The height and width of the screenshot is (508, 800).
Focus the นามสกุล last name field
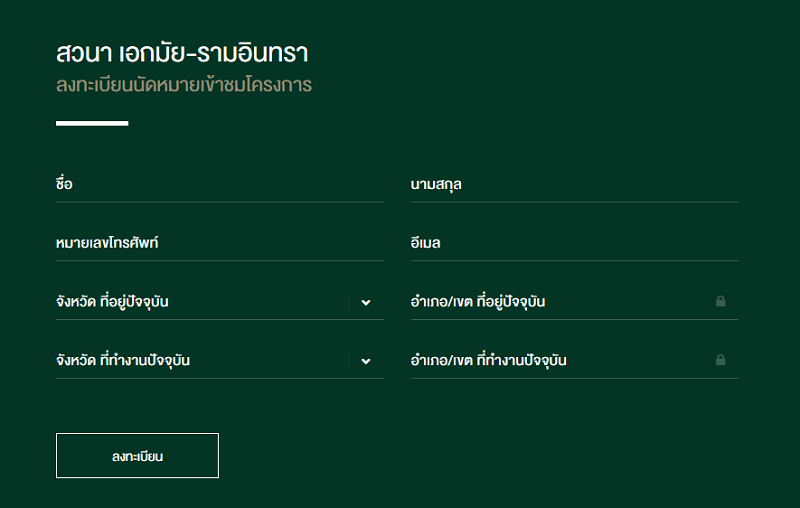(x=574, y=185)
